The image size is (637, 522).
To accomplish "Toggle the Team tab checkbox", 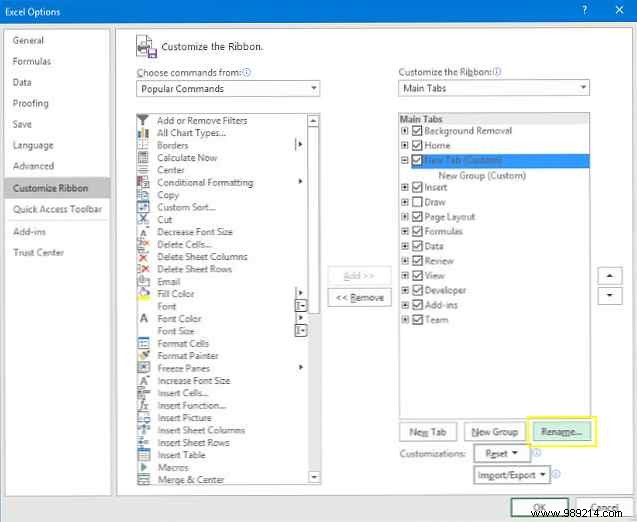I will point(417,320).
